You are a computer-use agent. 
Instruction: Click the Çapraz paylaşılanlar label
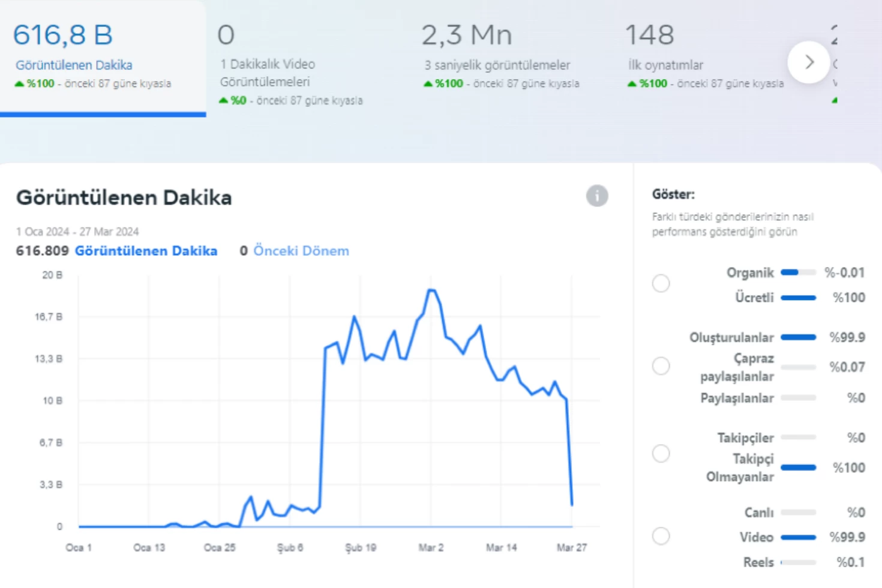(x=737, y=367)
